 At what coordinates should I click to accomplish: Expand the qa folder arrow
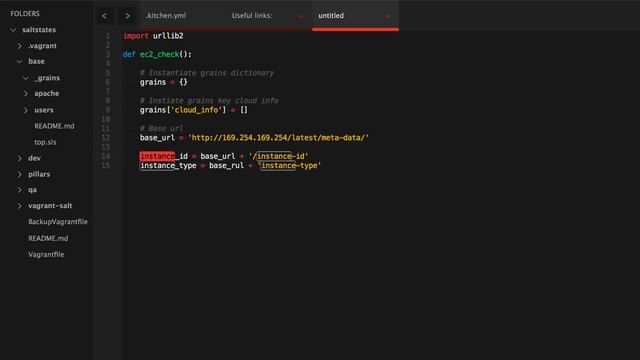tap(20, 190)
